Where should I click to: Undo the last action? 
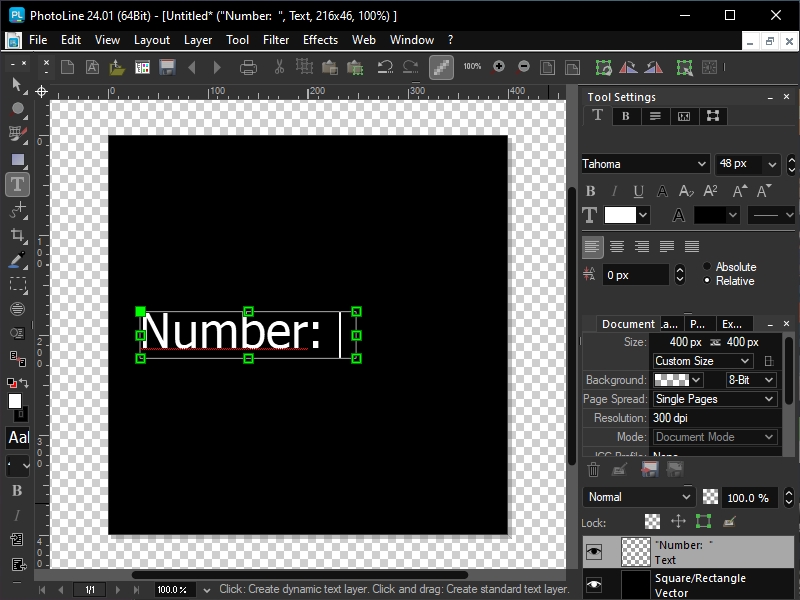click(385, 67)
